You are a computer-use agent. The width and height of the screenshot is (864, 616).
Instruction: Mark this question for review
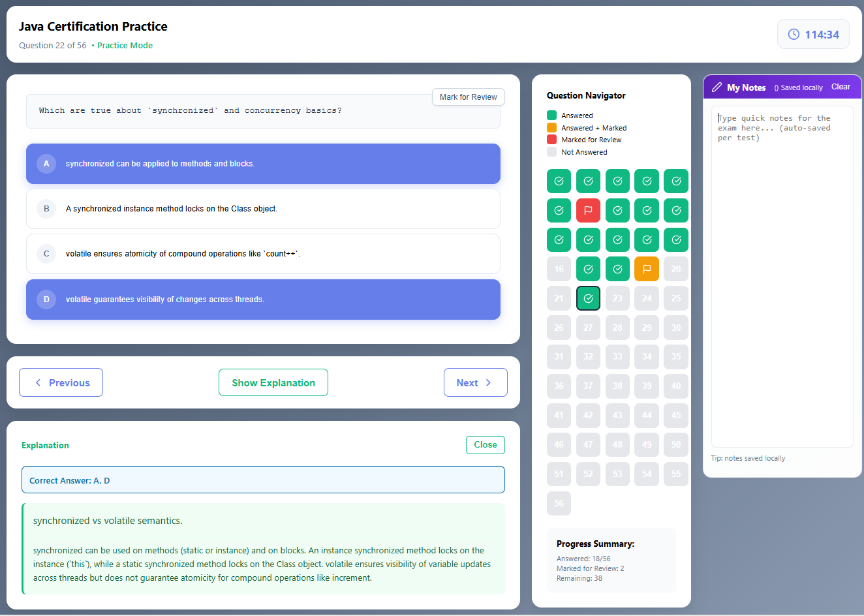pos(468,97)
